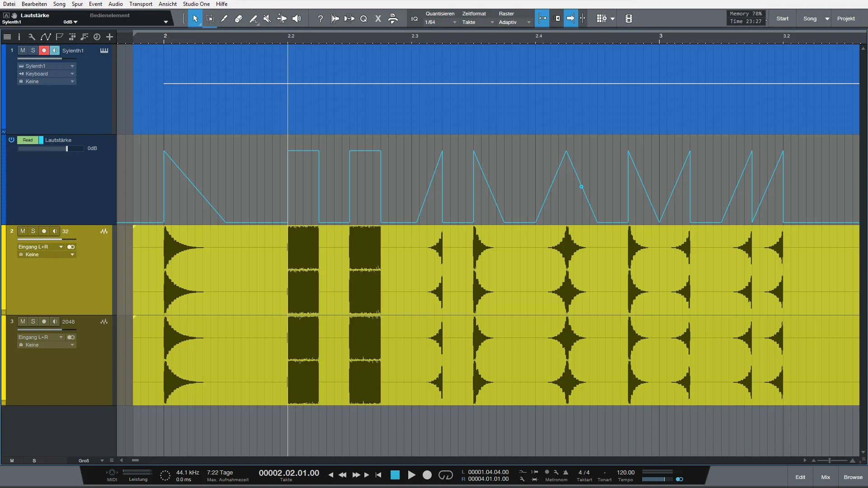This screenshot has height=488, width=868.
Task: Click the Record transport button
Action: coord(427,475)
